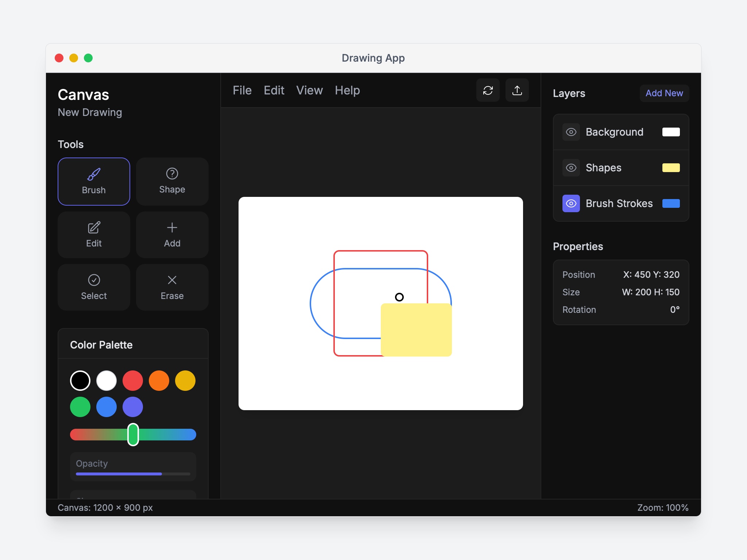Select the Brush tool
The width and height of the screenshot is (747, 560).
click(x=94, y=182)
